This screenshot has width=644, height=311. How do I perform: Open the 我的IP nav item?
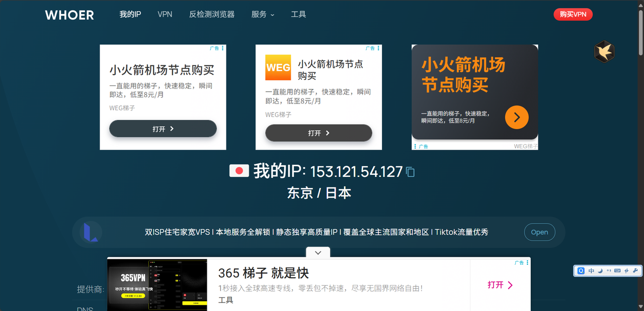(x=130, y=15)
